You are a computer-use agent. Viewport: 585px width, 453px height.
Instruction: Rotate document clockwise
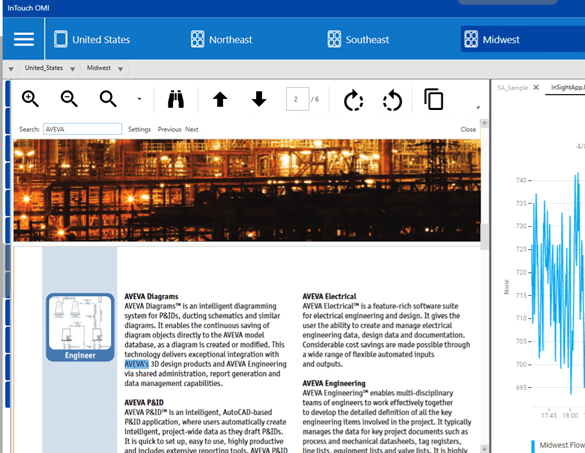353,100
